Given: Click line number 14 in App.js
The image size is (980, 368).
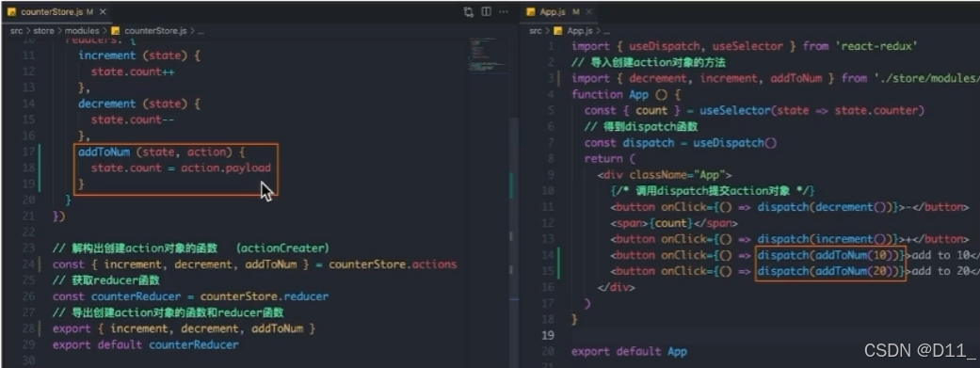Looking at the screenshot, I should [548, 255].
